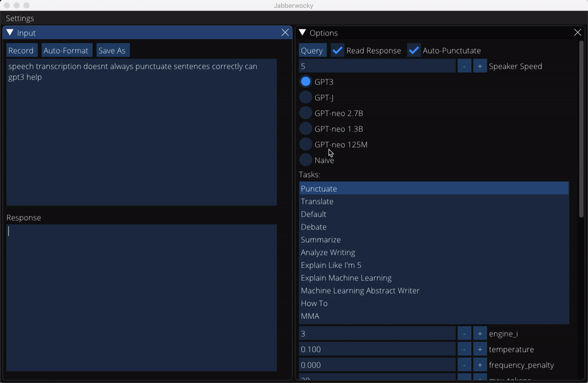
Task: Select the Punctuate task
Action: (x=434, y=188)
